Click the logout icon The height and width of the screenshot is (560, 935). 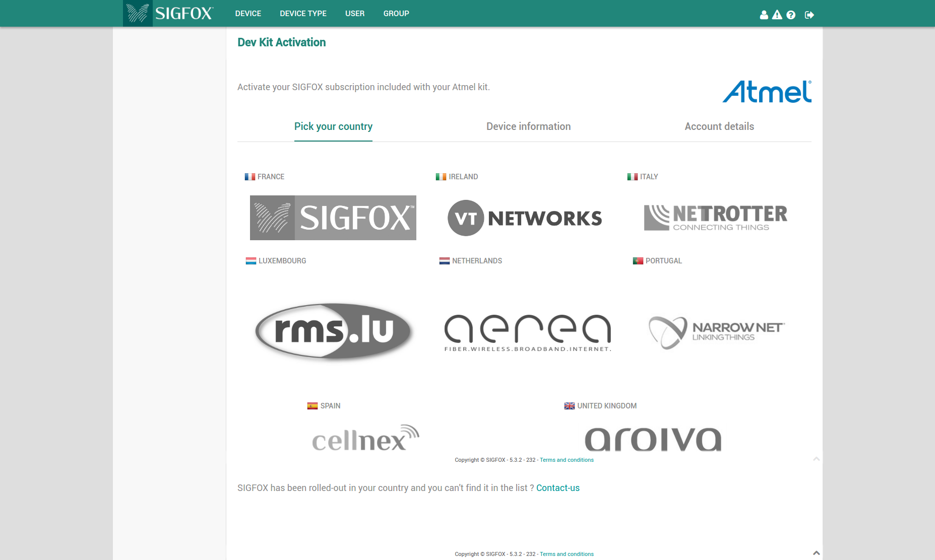[x=809, y=15]
